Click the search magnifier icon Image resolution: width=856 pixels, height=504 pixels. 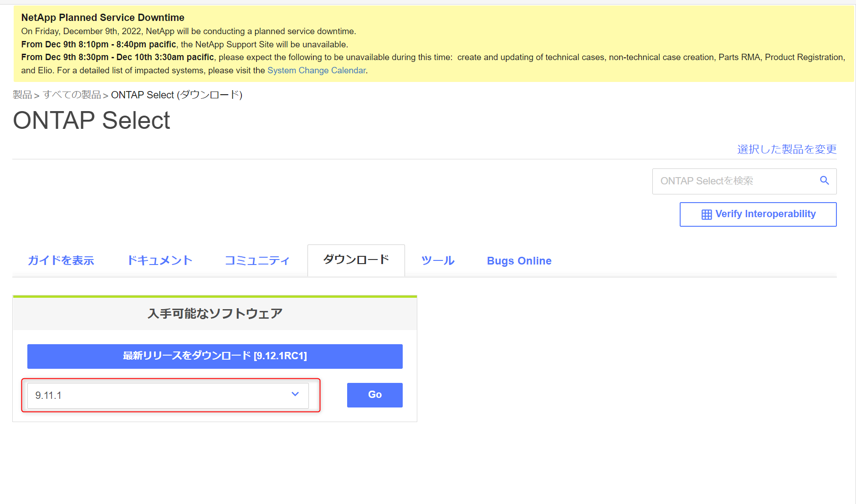click(x=824, y=180)
